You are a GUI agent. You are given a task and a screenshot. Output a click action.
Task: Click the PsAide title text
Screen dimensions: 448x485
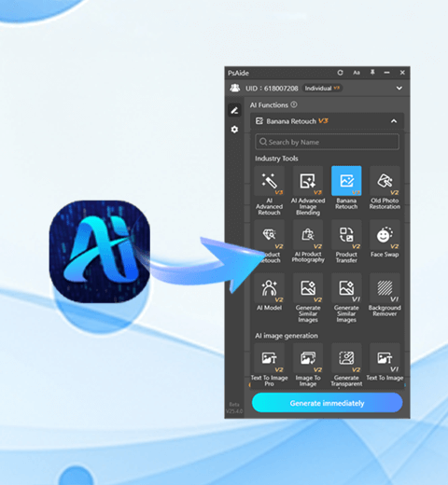238,73
